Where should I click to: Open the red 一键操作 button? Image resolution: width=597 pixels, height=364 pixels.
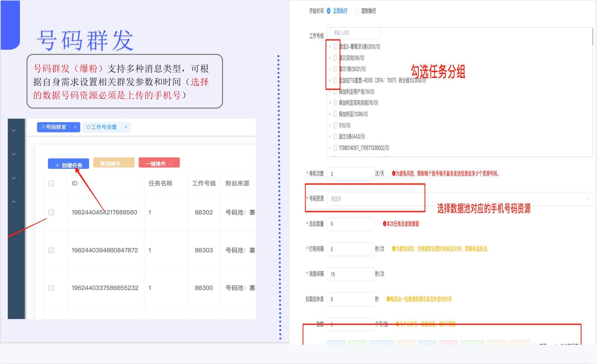click(159, 163)
